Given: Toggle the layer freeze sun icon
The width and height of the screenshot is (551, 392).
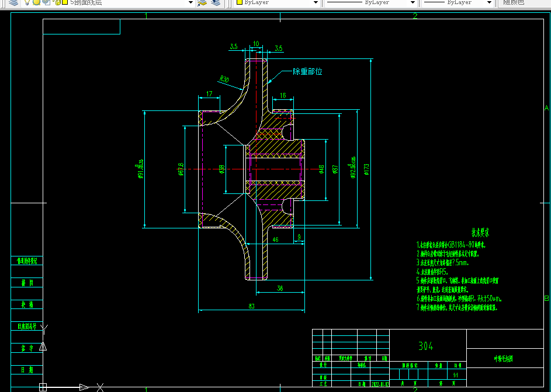Looking at the screenshot, I should (37, 2).
